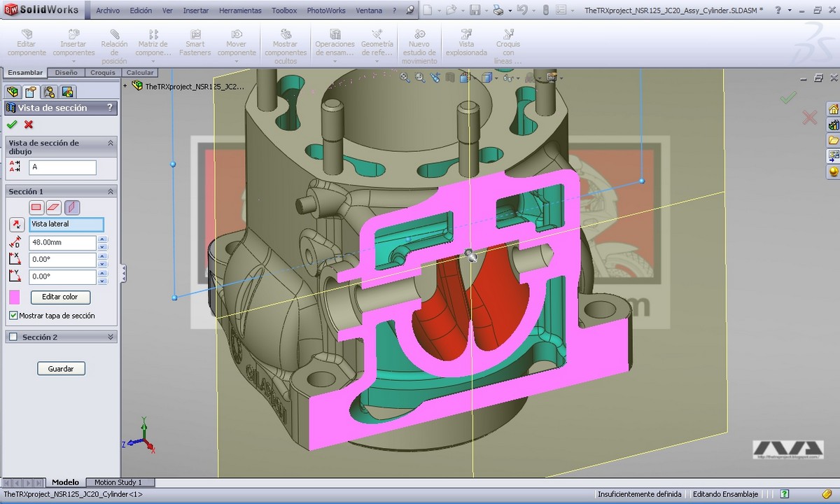Collapse Vista de sección de dibujo group
Image resolution: width=840 pixels, height=504 pixels.
(x=110, y=143)
